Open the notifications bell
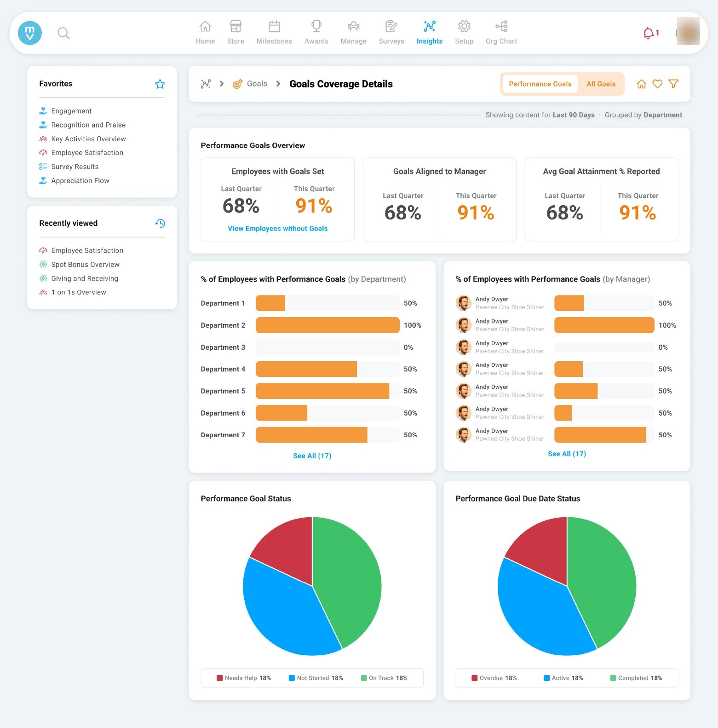This screenshot has width=718, height=728. point(649,33)
